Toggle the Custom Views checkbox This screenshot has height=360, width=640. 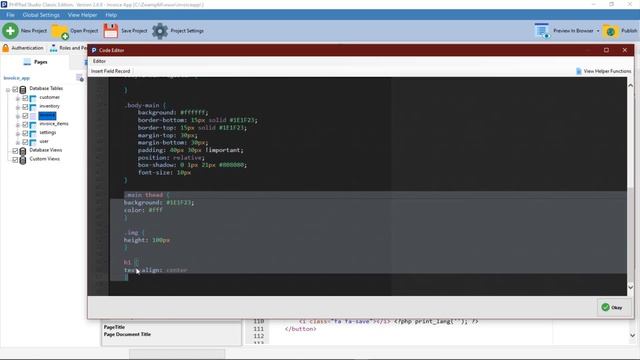pos(15,160)
